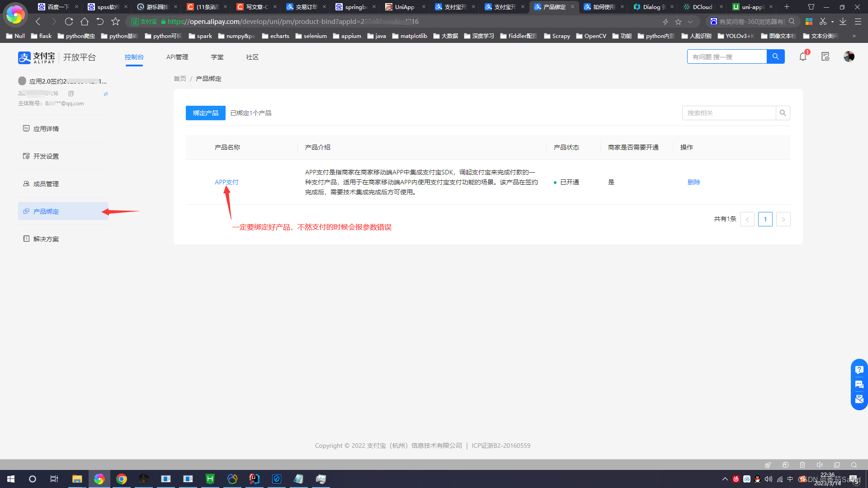Open the 控制台 top tab
The image size is (868, 488).
134,57
